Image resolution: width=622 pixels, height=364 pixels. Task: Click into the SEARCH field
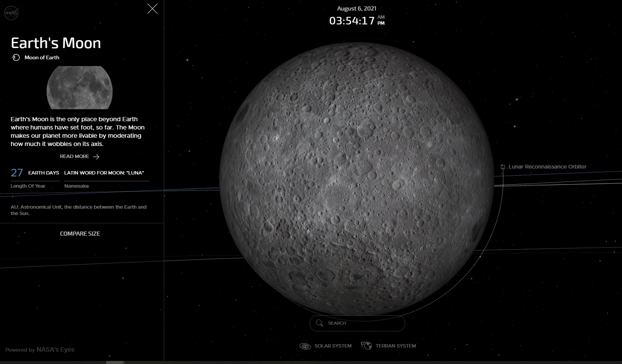(357, 323)
